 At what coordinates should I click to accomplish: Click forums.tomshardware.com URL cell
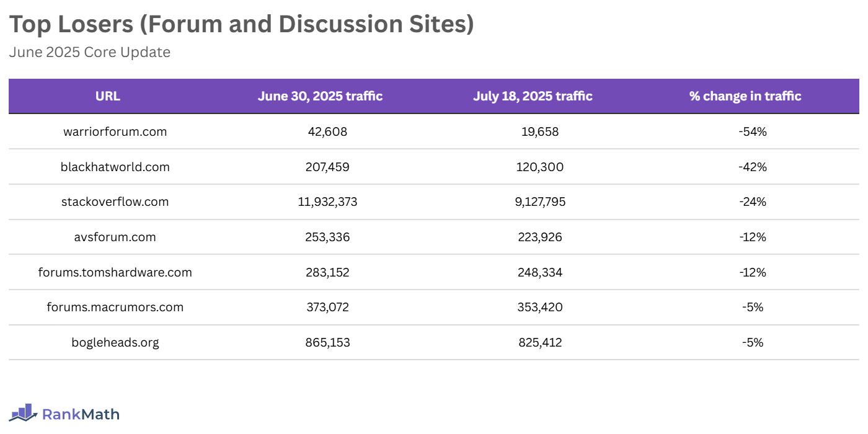pyautogui.click(x=115, y=272)
